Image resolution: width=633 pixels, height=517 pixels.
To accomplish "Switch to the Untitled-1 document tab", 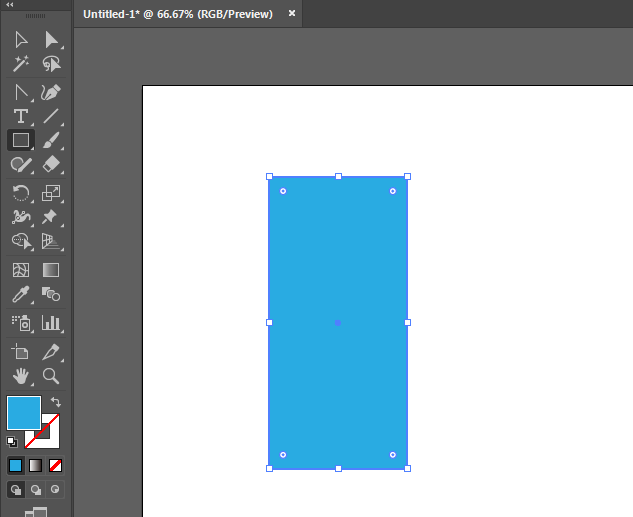I will tap(178, 14).
